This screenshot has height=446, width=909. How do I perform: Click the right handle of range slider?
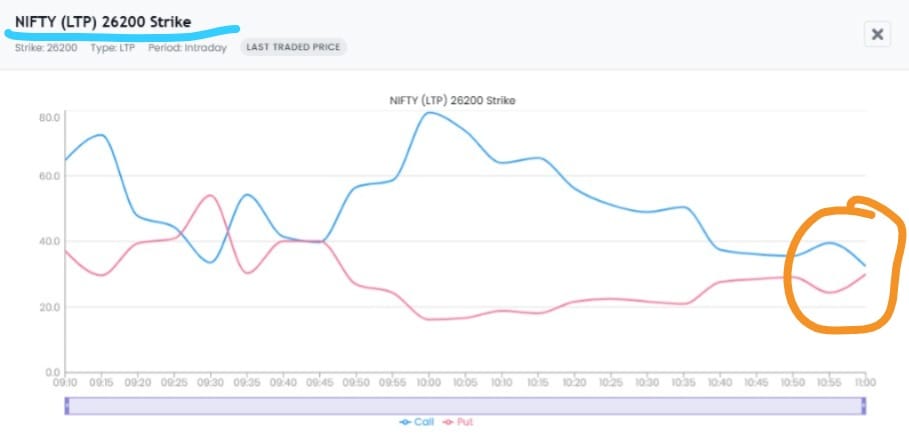click(862, 405)
